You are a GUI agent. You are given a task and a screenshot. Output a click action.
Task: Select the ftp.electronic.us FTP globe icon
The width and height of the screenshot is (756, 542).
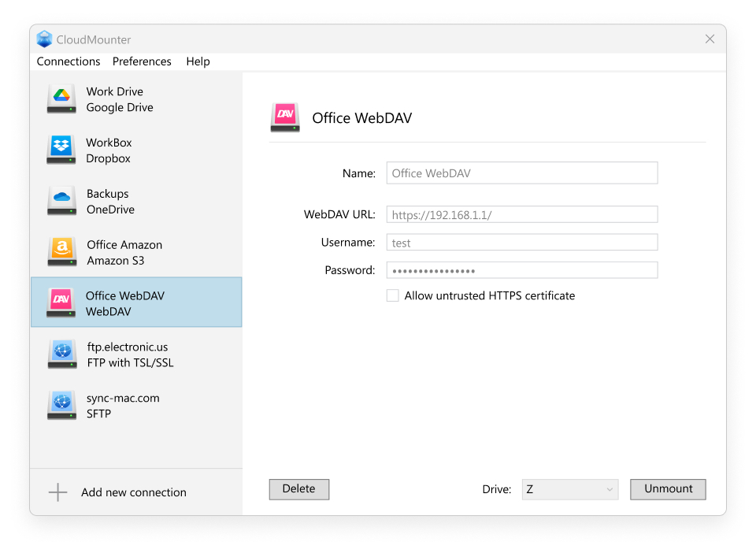(x=61, y=355)
